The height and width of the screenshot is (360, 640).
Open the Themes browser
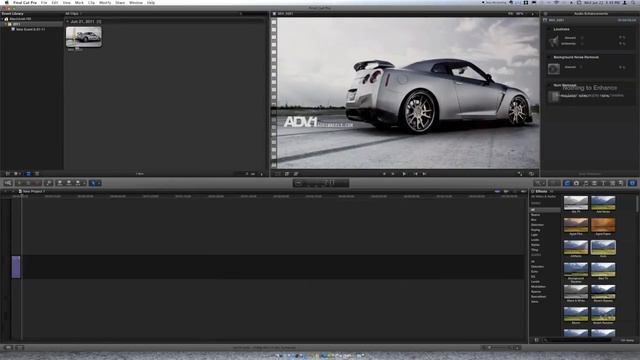point(620,183)
